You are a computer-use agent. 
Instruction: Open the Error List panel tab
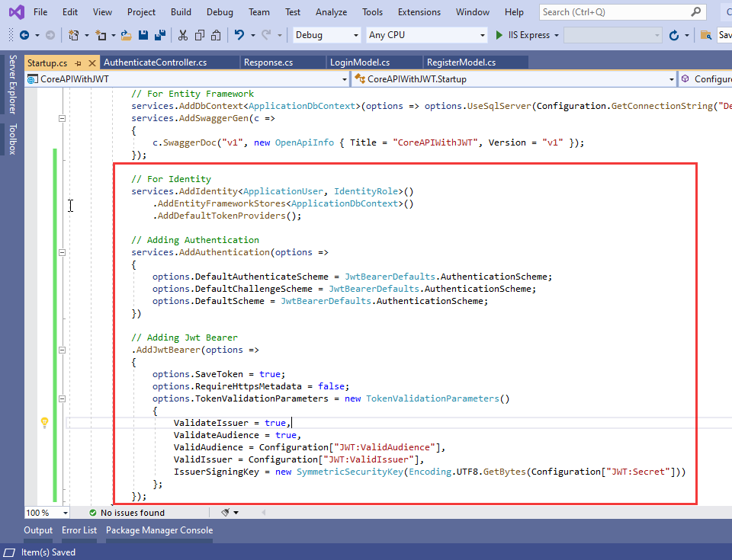point(79,530)
